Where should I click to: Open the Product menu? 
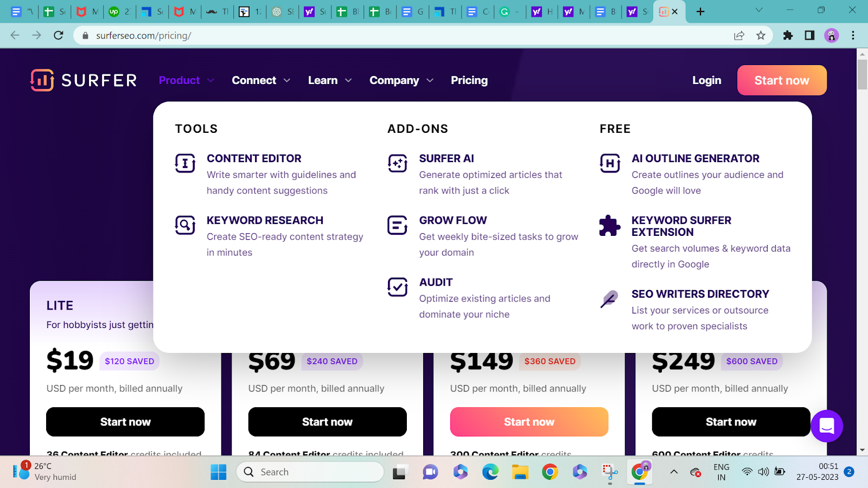pyautogui.click(x=180, y=80)
